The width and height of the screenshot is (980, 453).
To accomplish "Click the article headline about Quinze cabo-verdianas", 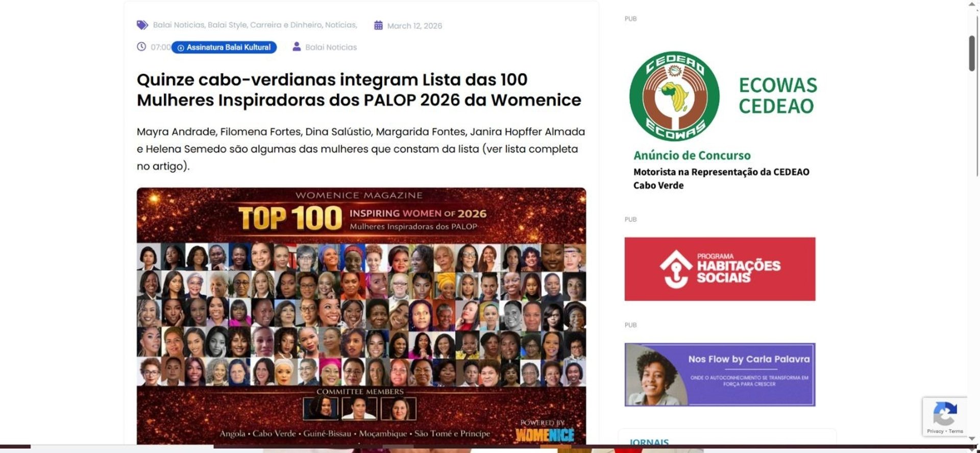I will click(x=359, y=90).
